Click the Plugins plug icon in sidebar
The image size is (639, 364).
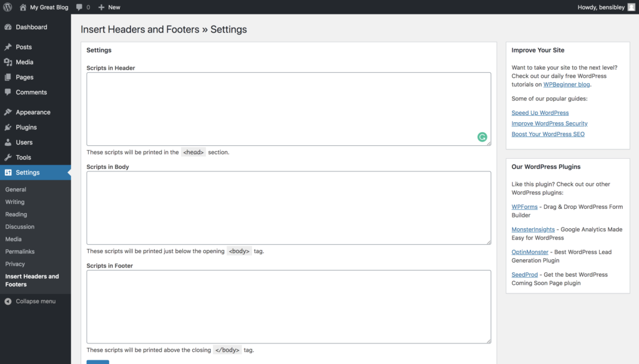[8, 127]
